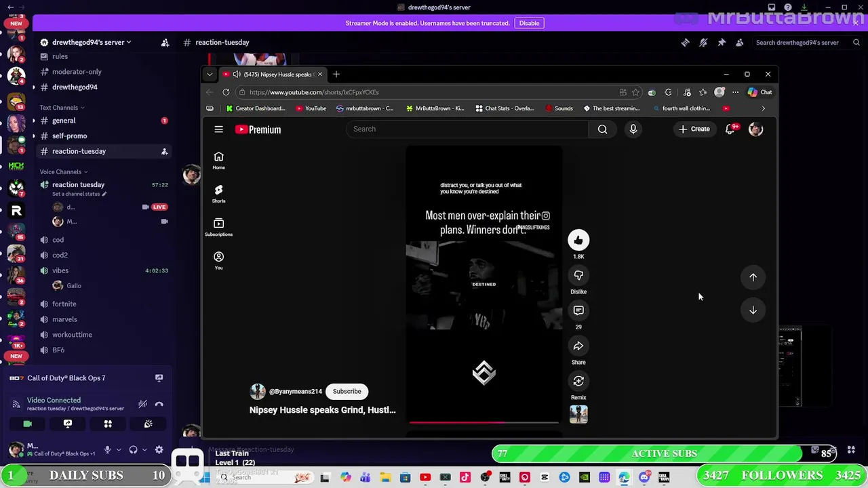The width and height of the screenshot is (868, 488).
Task: Bookmark this page with the star icon
Action: click(x=635, y=92)
